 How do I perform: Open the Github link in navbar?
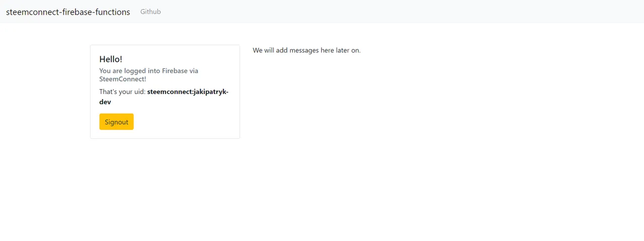(x=150, y=12)
